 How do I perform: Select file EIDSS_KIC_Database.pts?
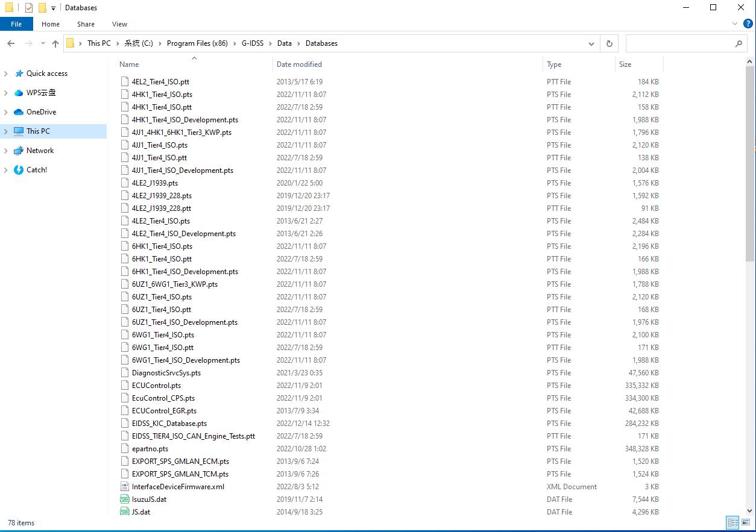click(169, 424)
